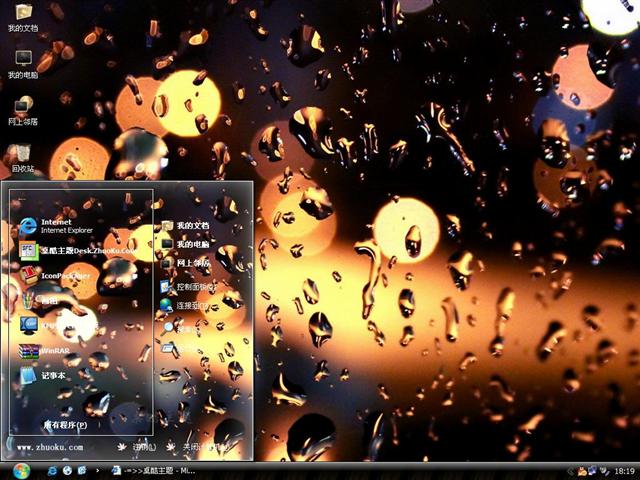
Task: Launch 桌酷主题Desk.ZhuoKu.Com from the Start menu
Action: pyautogui.click(x=78, y=250)
